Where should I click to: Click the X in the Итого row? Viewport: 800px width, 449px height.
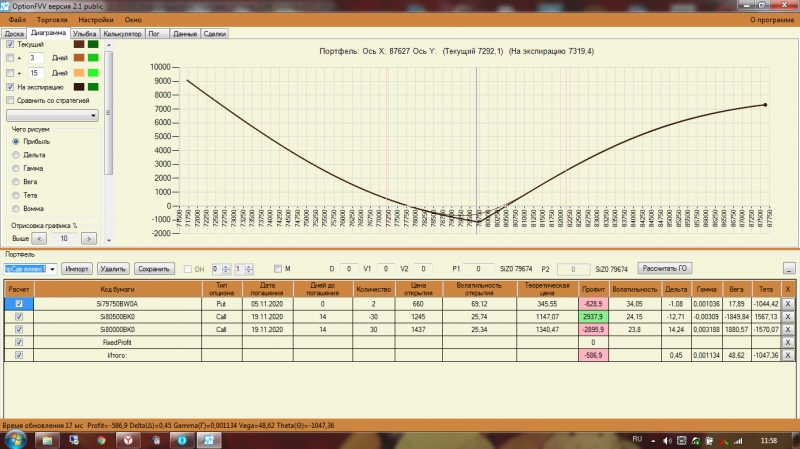point(788,355)
